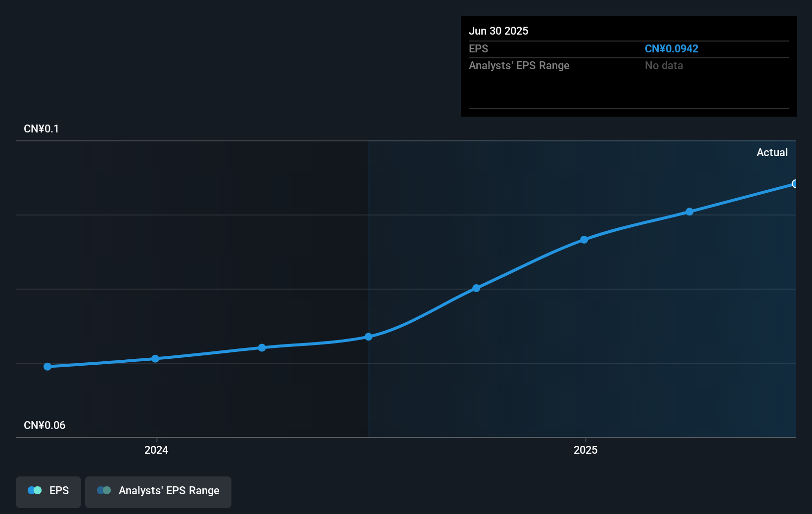Click the CN¥0.06 y-axis label
812x514 pixels.
[45, 426]
